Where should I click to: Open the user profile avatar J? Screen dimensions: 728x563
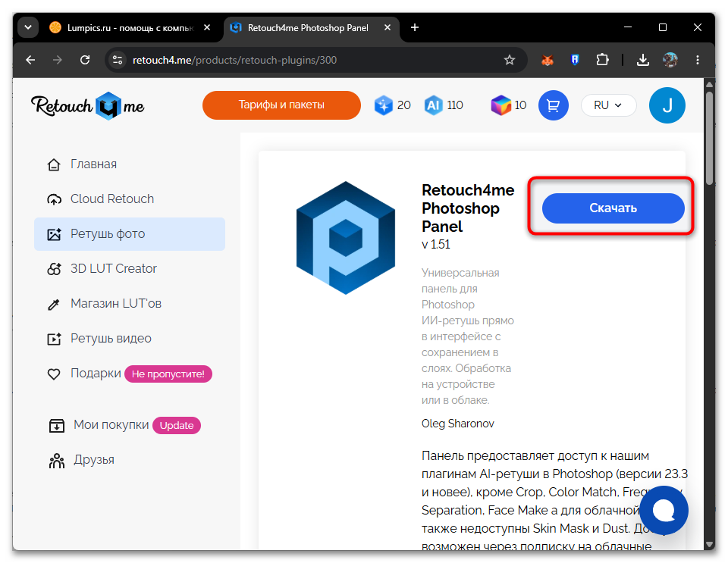click(667, 105)
